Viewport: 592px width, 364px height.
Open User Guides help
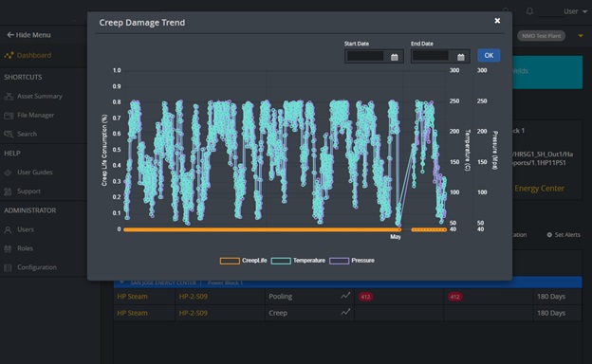point(35,173)
